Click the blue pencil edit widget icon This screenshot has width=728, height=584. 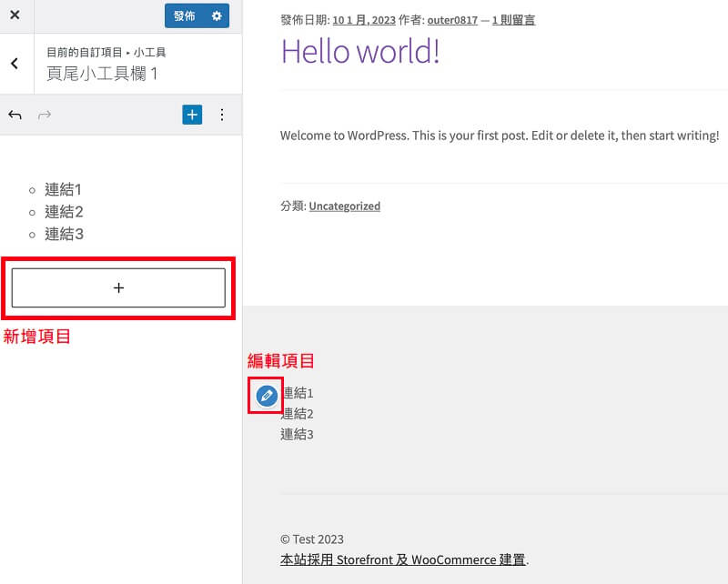[267, 396]
